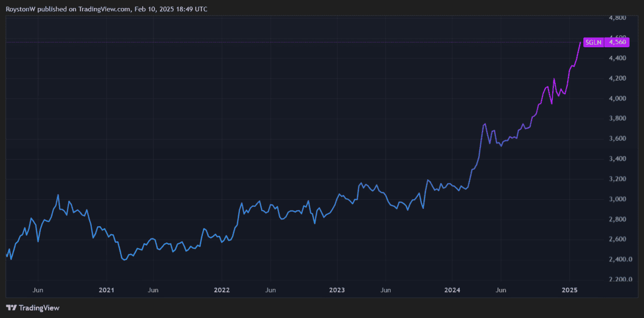Select the 2024 marker on the time axis
The image size is (644, 318).
(452, 290)
